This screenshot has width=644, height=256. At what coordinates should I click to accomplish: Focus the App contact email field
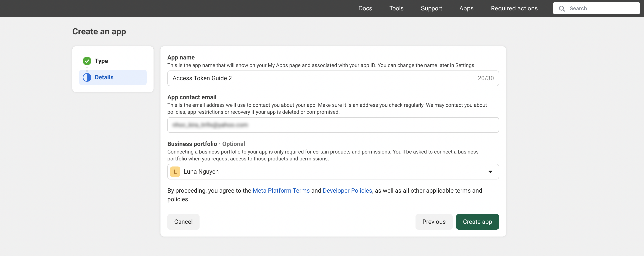[333, 125]
